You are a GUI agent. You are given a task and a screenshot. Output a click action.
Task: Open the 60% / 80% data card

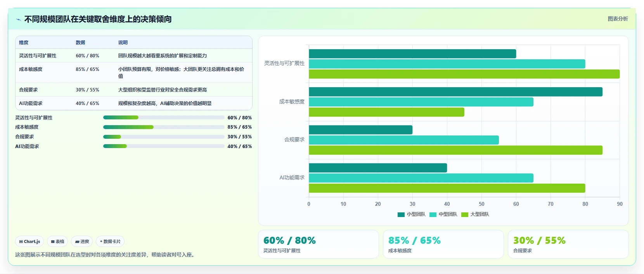[319, 244]
